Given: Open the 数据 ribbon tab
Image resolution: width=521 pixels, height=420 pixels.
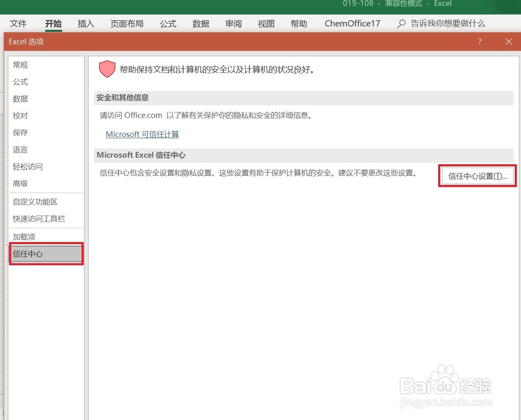Looking at the screenshot, I should 201,23.
